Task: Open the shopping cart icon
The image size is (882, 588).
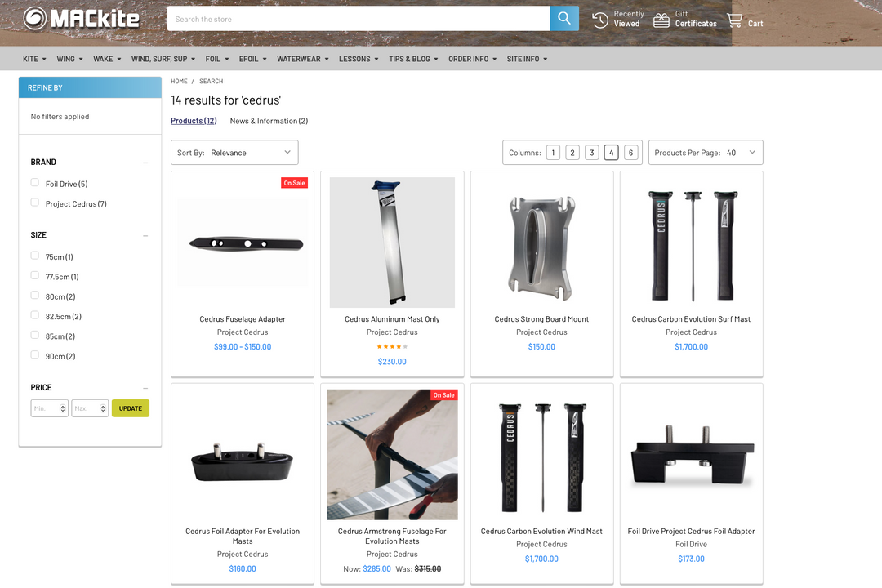Action: coord(735,20)
